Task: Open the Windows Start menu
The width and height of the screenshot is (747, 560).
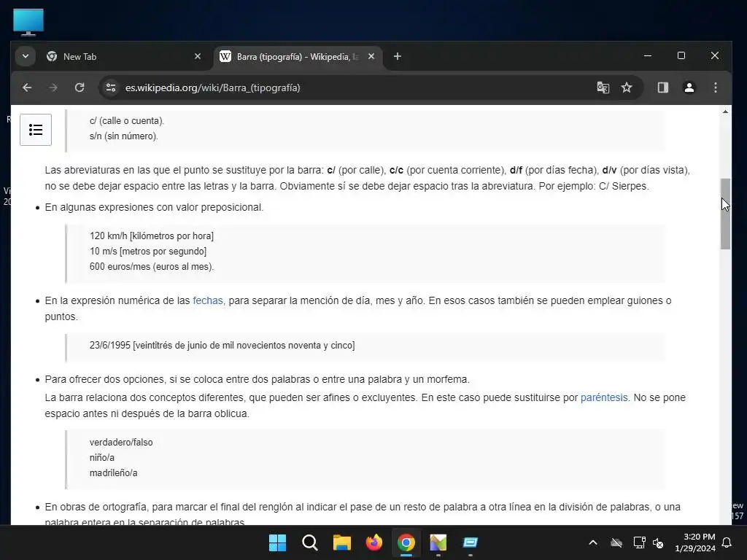Action: 277,542
